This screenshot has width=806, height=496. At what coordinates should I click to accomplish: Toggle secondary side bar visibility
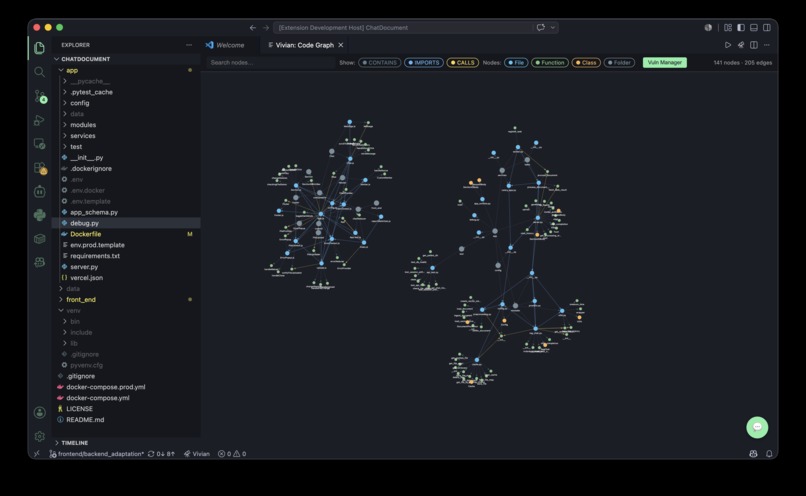point(767,28)
